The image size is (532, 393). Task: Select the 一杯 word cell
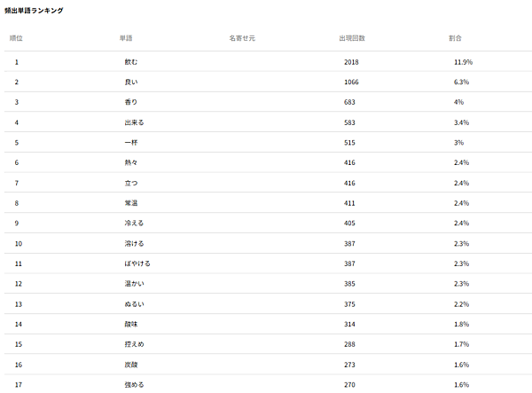coord(131,143)
